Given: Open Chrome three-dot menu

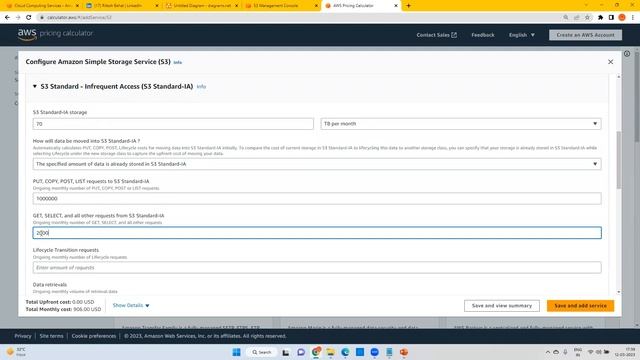Looking at the screenshot, I should point(632,18).
